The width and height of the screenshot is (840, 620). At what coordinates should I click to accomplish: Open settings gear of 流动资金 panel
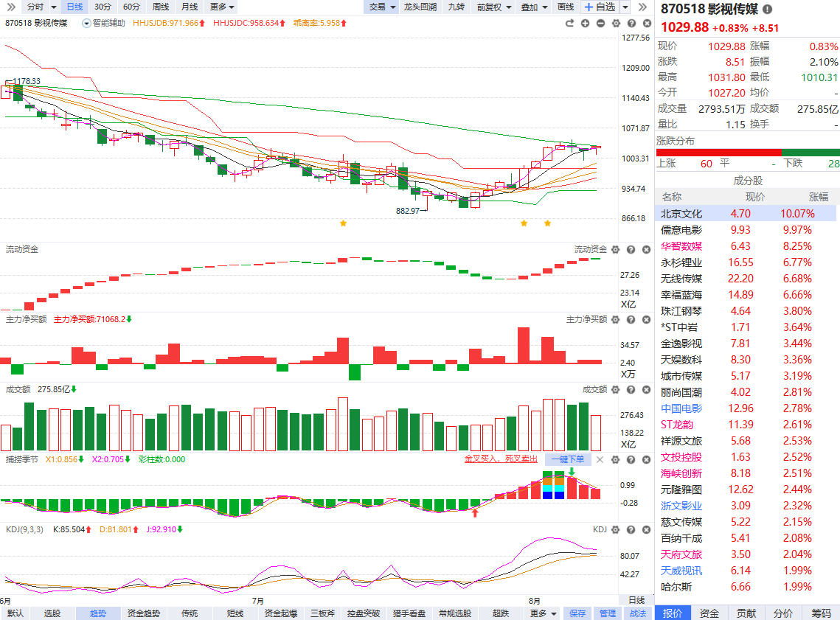pos(616,249)
